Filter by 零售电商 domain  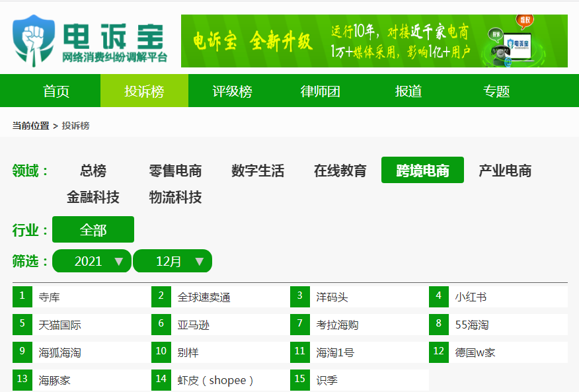coord(175,171)
